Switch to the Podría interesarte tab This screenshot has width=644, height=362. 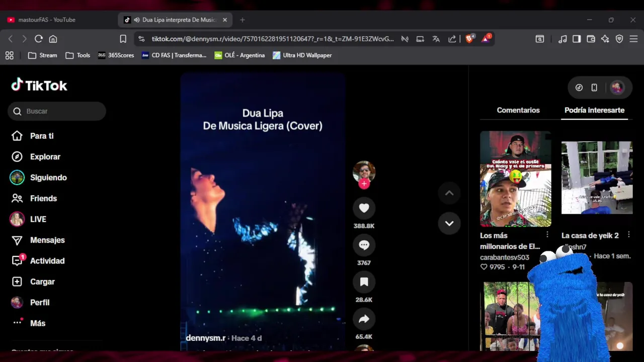pos(594,110)
